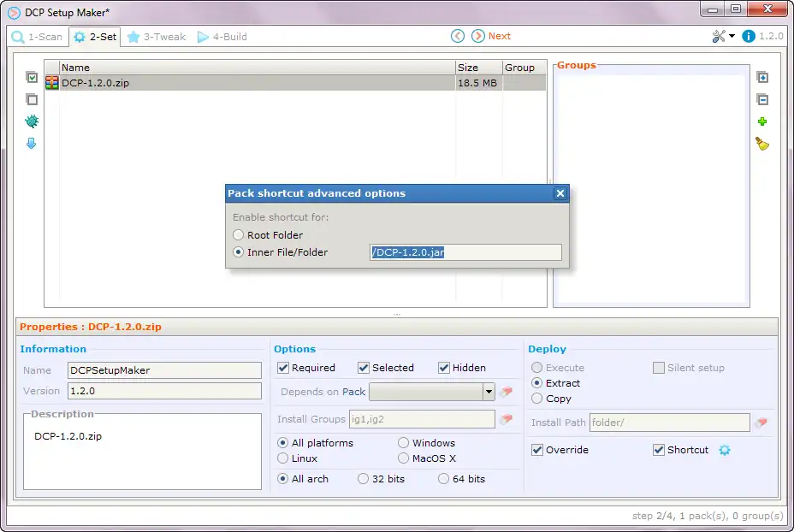The image size is (794, 532).
Task: Open dropdown arrow beside tools icon
Action: (732, 37)
